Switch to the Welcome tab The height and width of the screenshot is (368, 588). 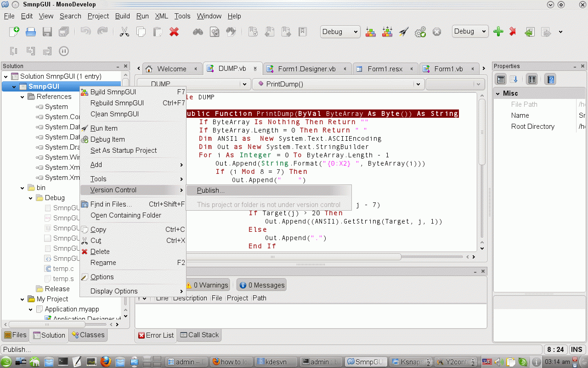coord(171,69)
